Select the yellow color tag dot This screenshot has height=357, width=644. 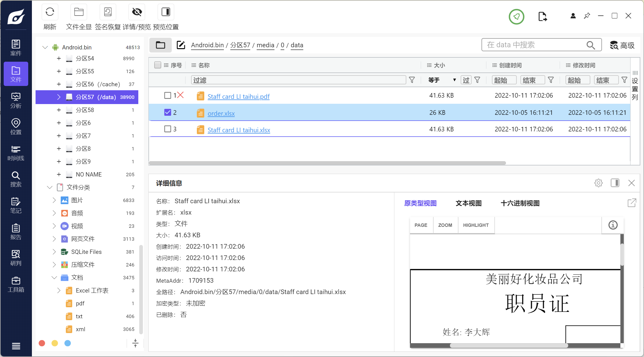55,343
